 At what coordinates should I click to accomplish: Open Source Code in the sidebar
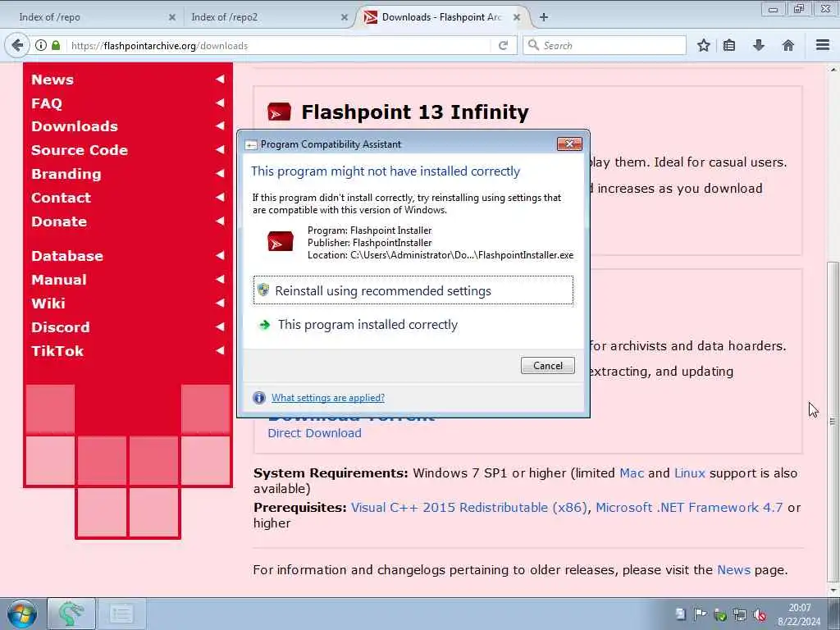(x=80, y=150)
